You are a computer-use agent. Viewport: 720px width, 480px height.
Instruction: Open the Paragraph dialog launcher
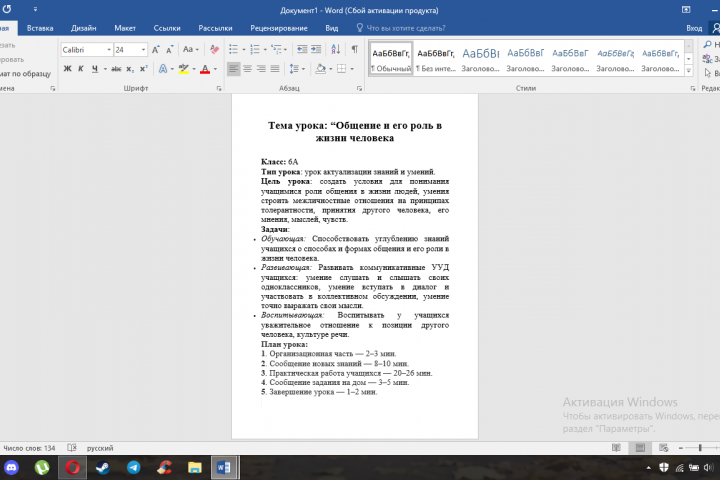[x=359, y=89]
